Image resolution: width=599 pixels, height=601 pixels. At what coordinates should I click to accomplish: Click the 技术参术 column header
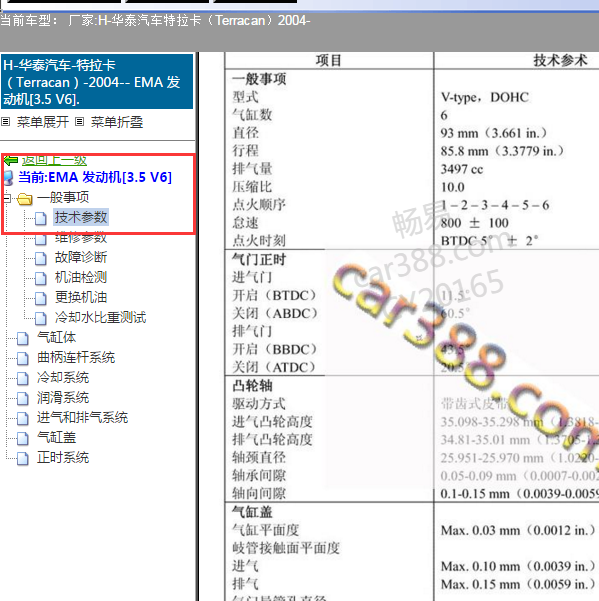(x=560, y=61)
